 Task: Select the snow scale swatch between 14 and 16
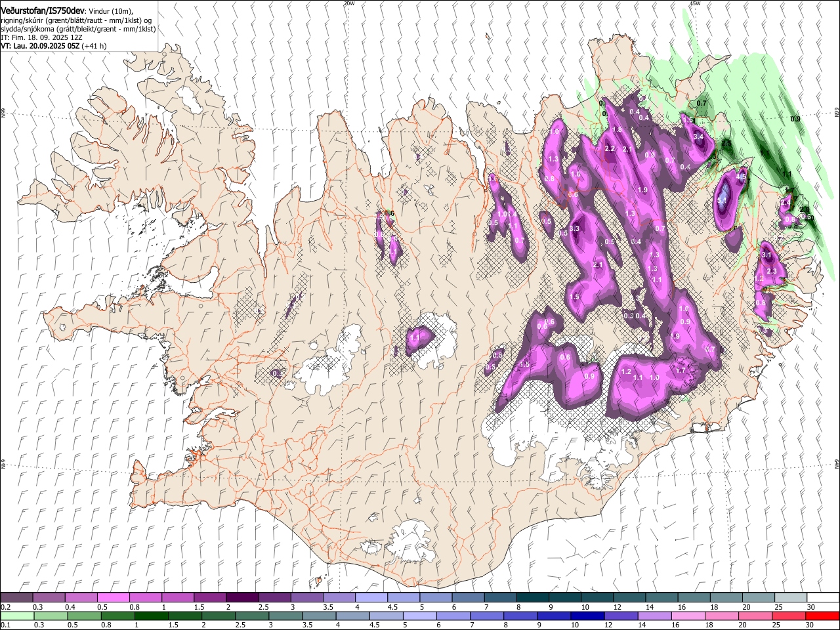[x=661, y=598]
